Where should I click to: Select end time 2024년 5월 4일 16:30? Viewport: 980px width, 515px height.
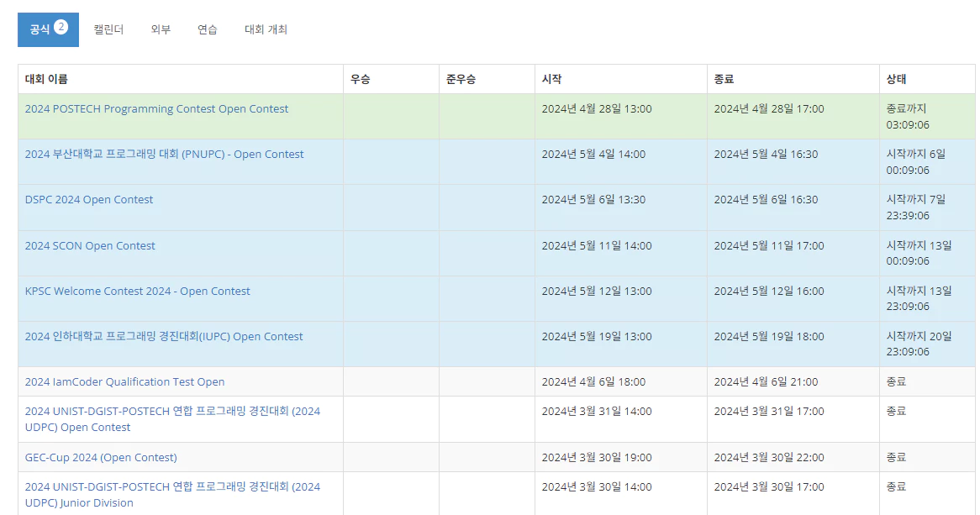(x=766, y=154)
